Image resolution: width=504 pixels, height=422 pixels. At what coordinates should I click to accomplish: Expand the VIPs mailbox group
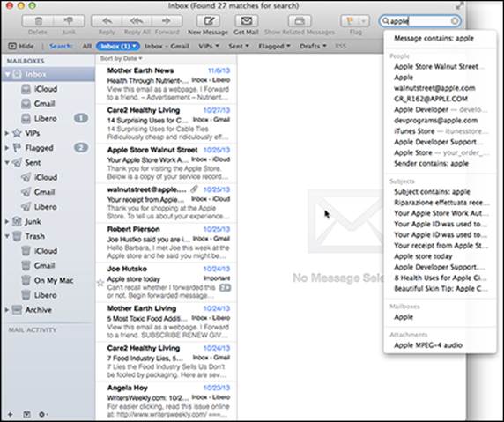click(6, 133)
